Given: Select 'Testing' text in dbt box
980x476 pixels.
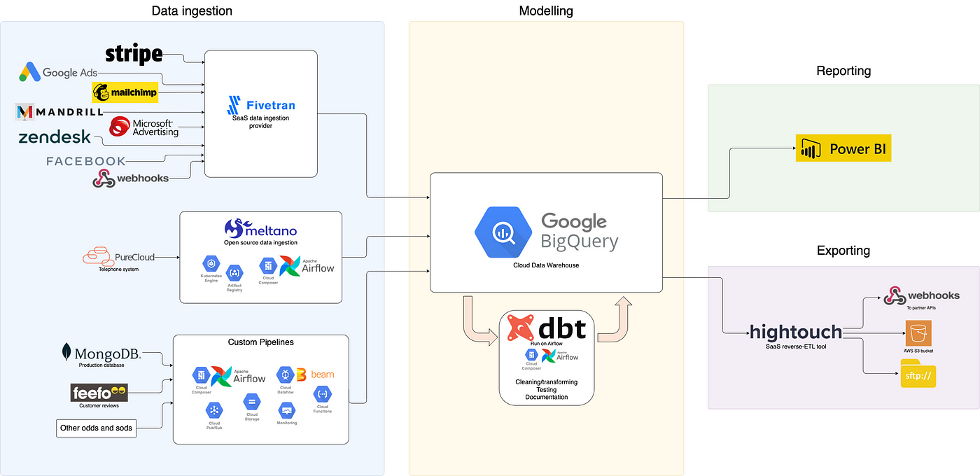Looking at the screenshot, I should [547, 390].
